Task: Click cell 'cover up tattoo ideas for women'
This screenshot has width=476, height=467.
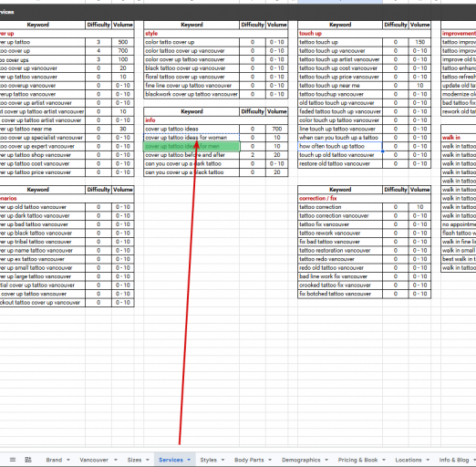Action: (191, 138)
